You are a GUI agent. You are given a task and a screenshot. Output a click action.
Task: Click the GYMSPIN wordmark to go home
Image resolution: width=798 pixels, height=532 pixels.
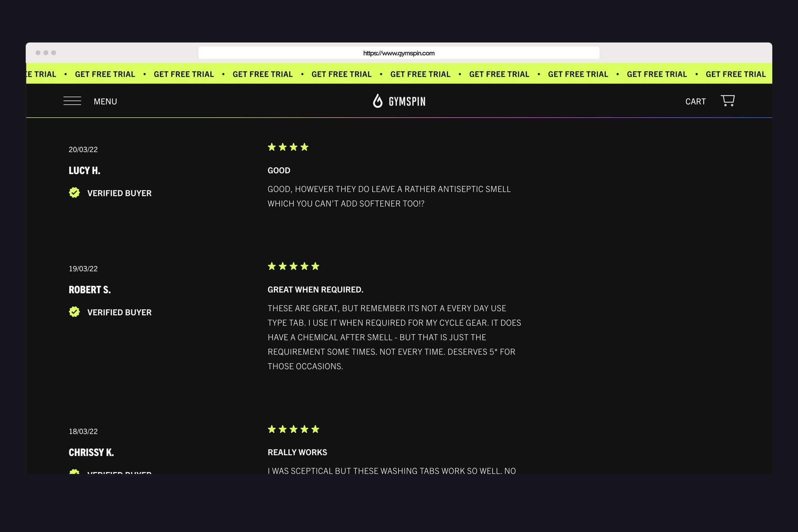pyautogui.click(x=407, y=102)
